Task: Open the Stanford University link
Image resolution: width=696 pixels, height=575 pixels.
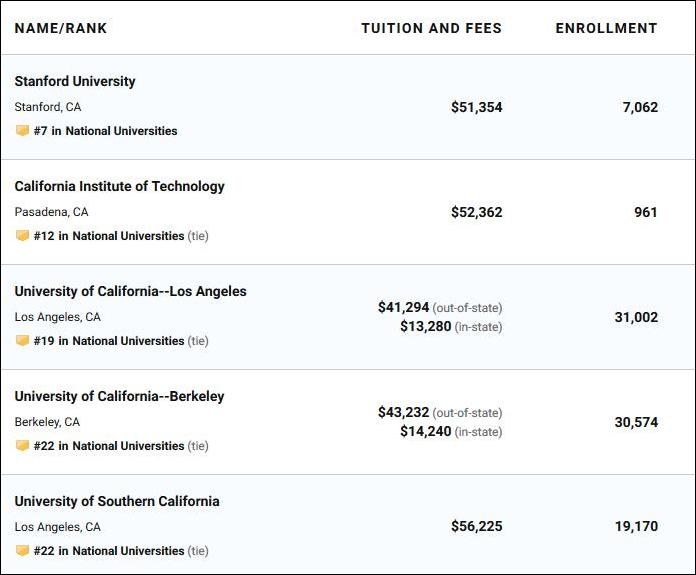Action: [x=75, y=81]
